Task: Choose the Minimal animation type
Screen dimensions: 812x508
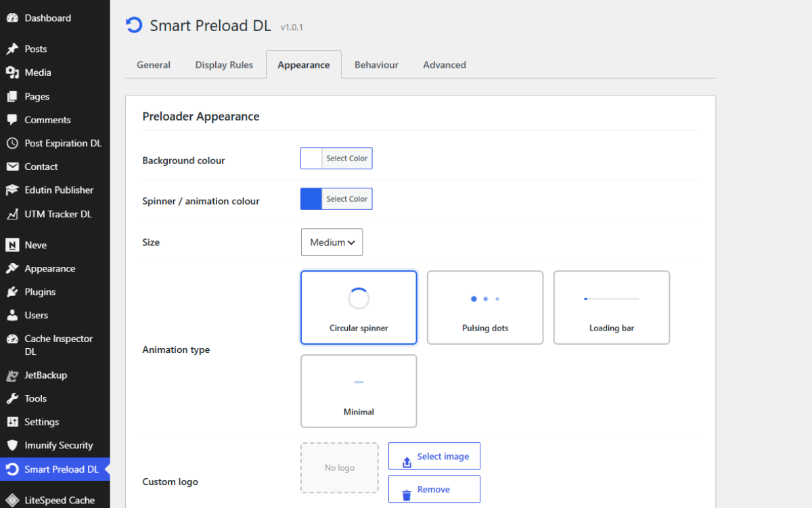Action: pyautogui.click(x=359, y=391)
